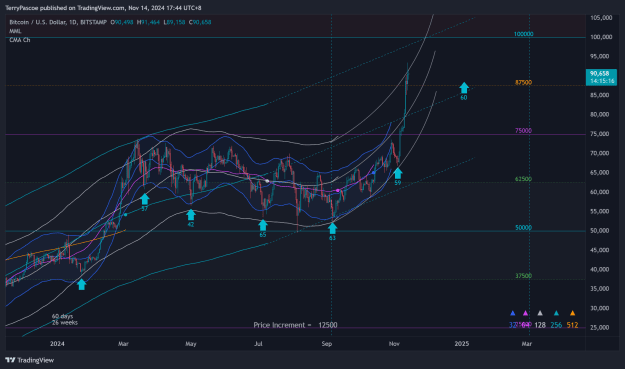Click the magenta dot on the moving average
The image size is (625, 369).
338,190
